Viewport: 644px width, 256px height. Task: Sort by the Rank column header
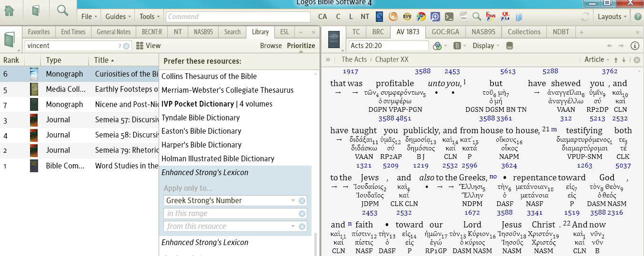tap(11, 60)
